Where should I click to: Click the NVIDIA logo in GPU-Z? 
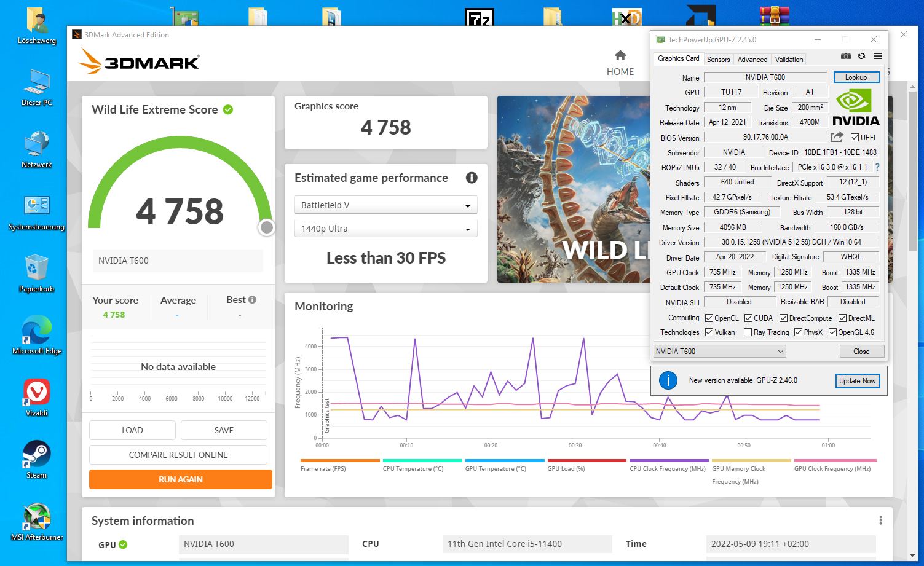856,108
